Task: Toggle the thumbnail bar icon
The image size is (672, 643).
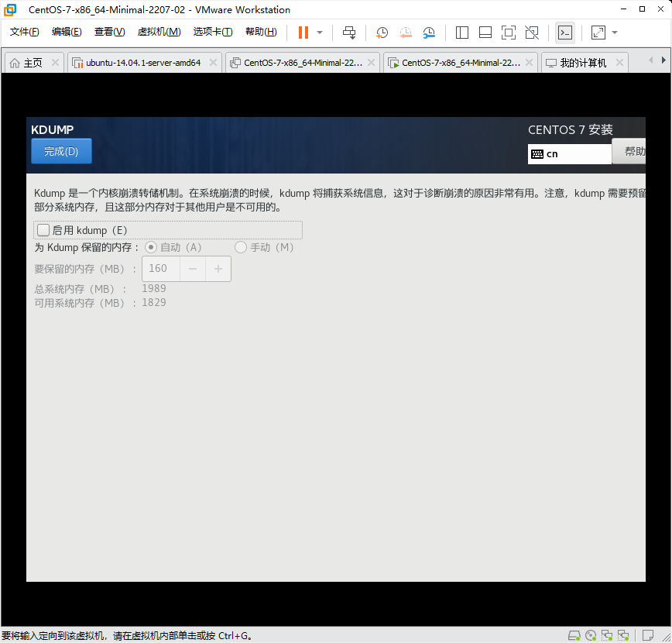Action: click(x=485, y=33)
